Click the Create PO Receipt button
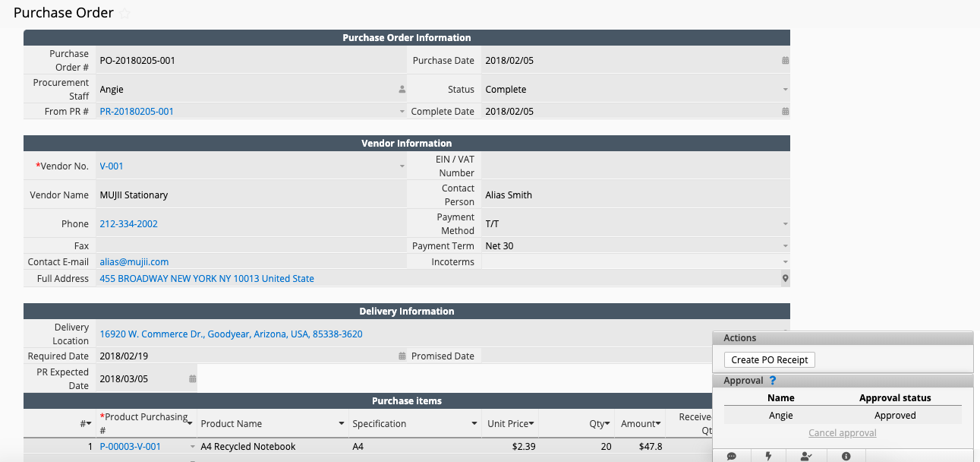 click(769, 360)
